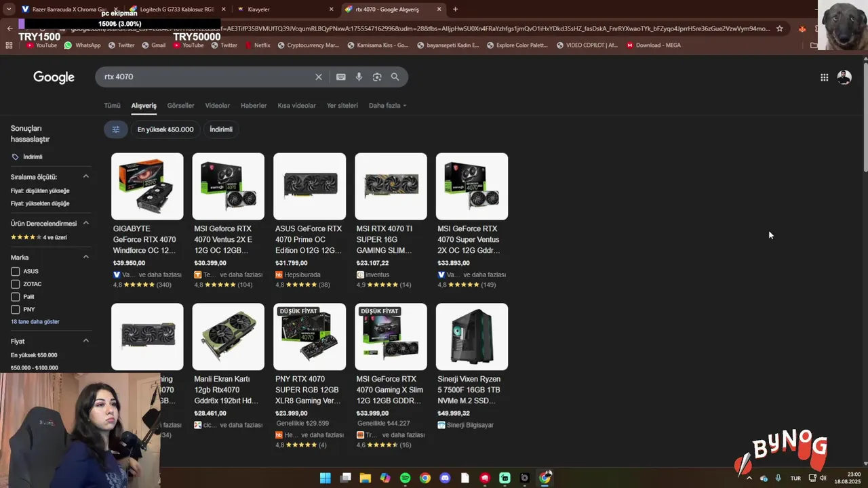This screenshot has height=488, width=868.
Task: Switch to the Klavyeler browser tab
Action: click(x=285, y=9)
